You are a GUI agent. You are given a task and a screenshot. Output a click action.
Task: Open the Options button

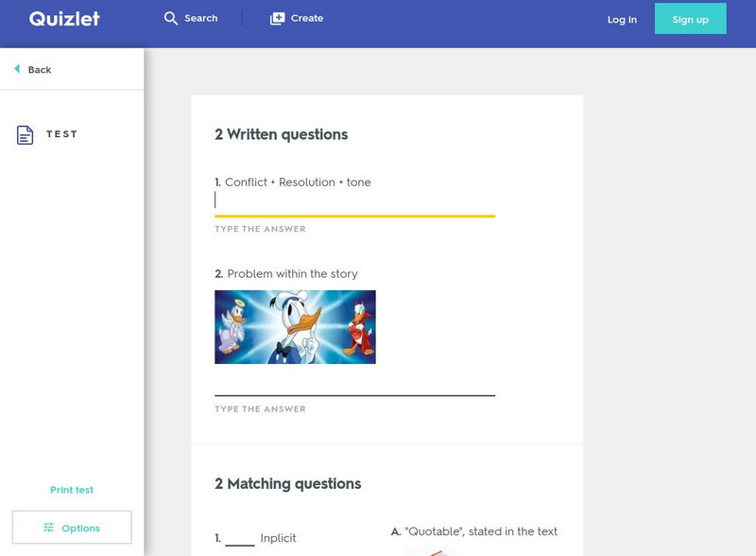point(72,528)
